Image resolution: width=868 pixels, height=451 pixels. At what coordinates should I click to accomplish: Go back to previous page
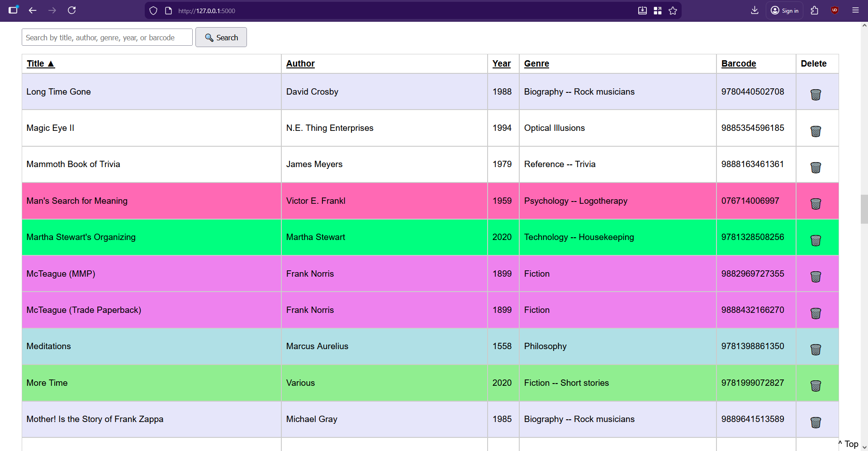tap(33, 10)
